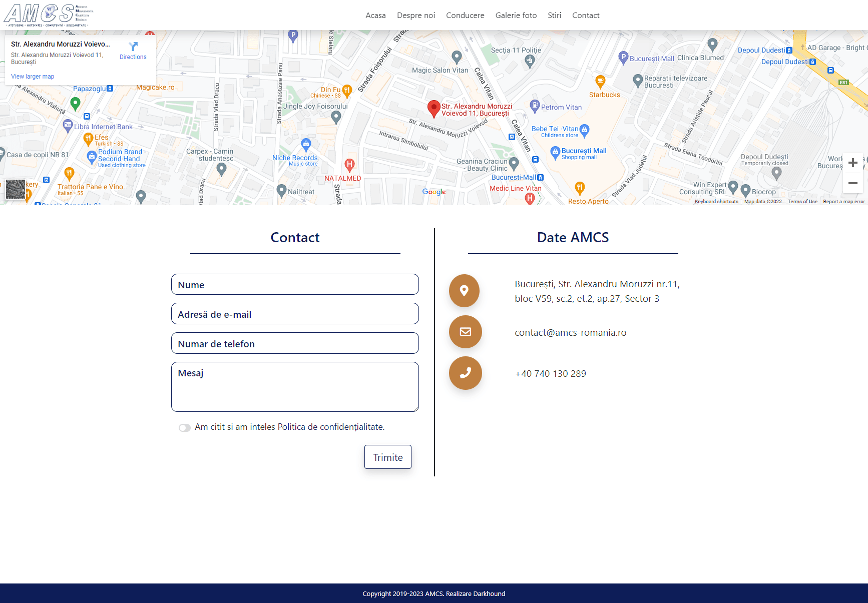868x603 pixels.
Task: Click the Google logo on map
Action: click(x=434, y=192)
